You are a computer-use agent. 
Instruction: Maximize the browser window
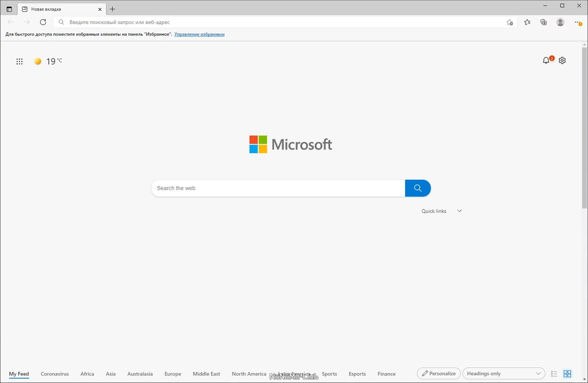coord(562,5)
